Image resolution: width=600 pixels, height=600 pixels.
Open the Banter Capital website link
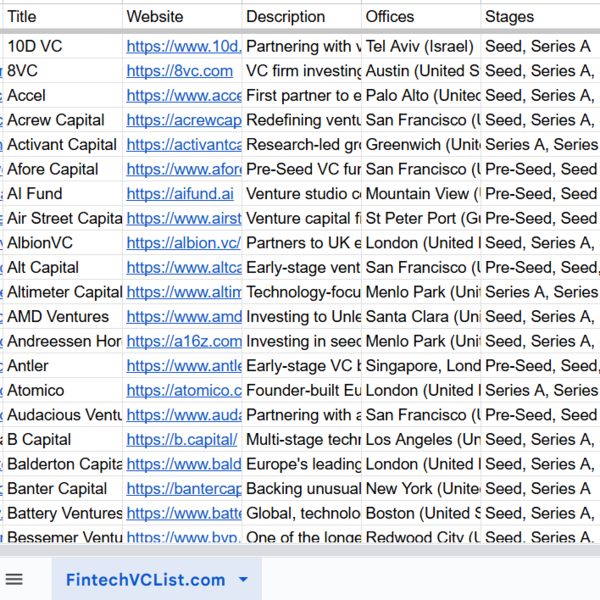pyautogui.click(x=184, y=489)
